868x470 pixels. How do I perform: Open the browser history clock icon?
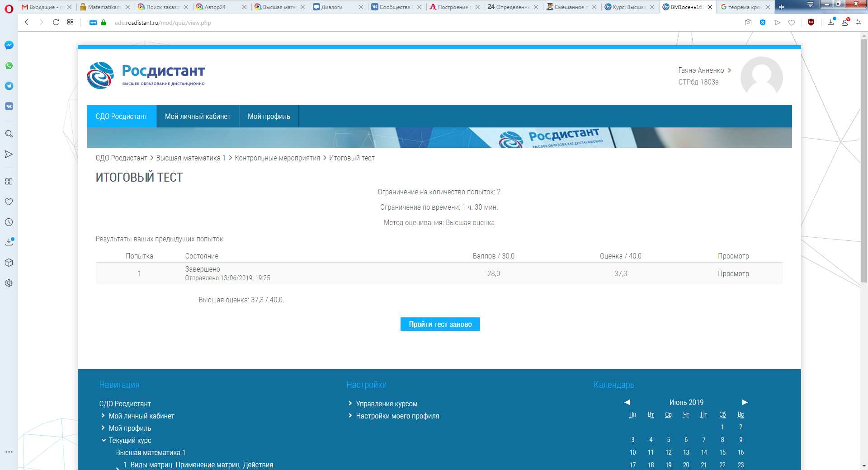[9, 222]
